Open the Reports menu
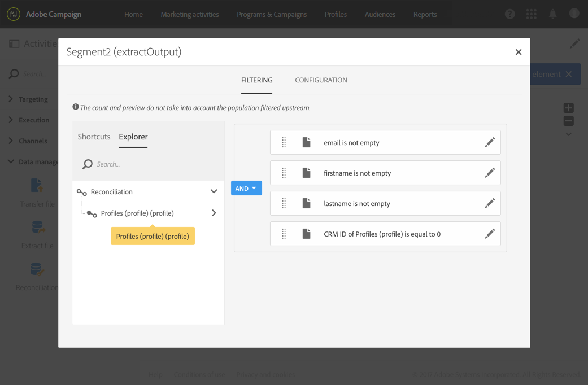Image resolution: width=588 pixels, height=385 pixels. point(425,14)
